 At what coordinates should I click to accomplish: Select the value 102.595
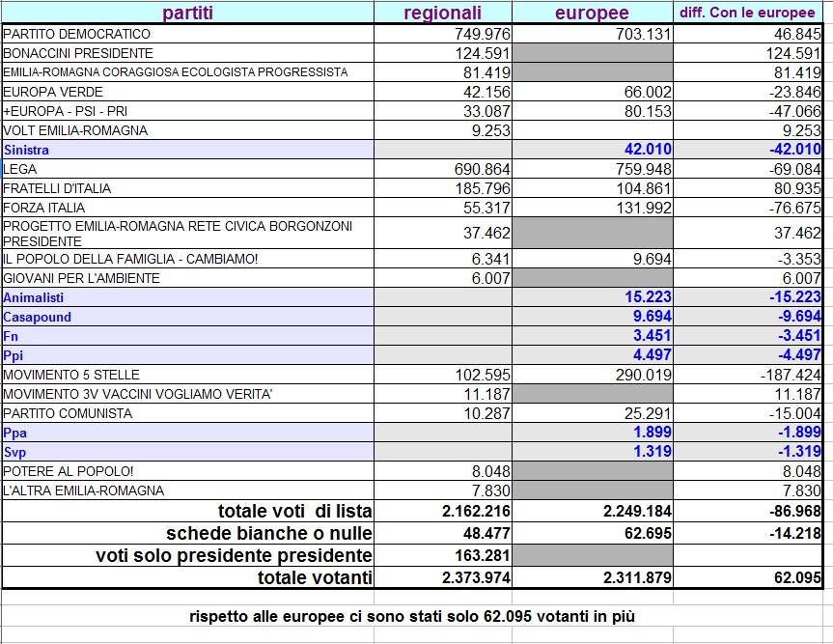(483, 376)
